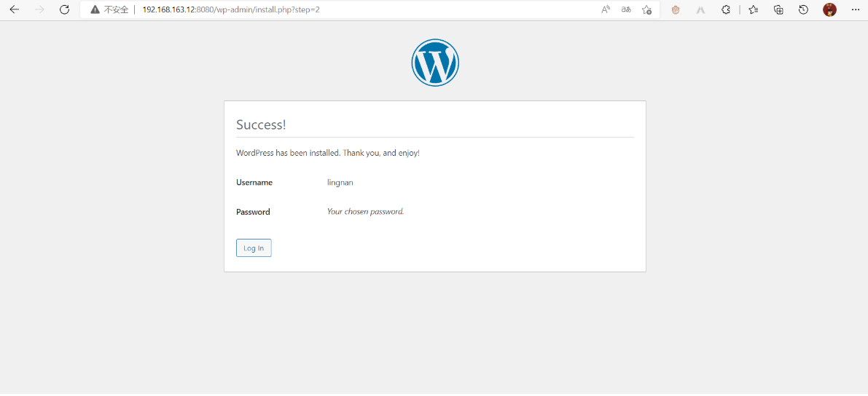Screen dimensions: 868x396
Task: Click the forward navigation arrow
Action: click(39, 9)
